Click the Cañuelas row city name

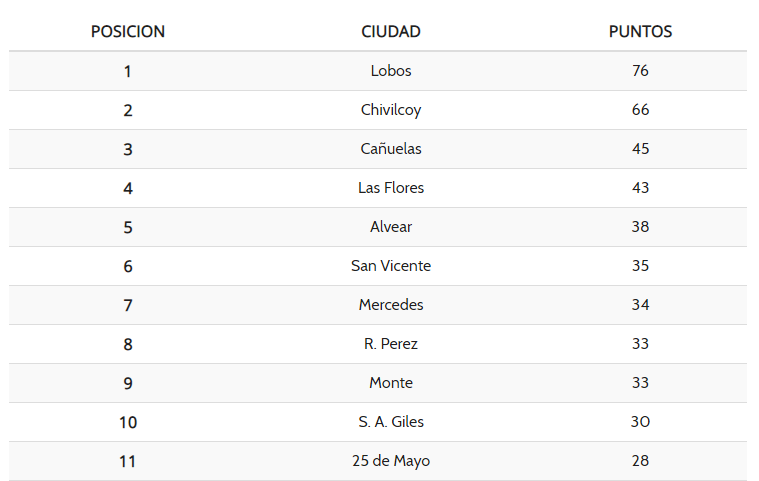(x=391, y=149)
